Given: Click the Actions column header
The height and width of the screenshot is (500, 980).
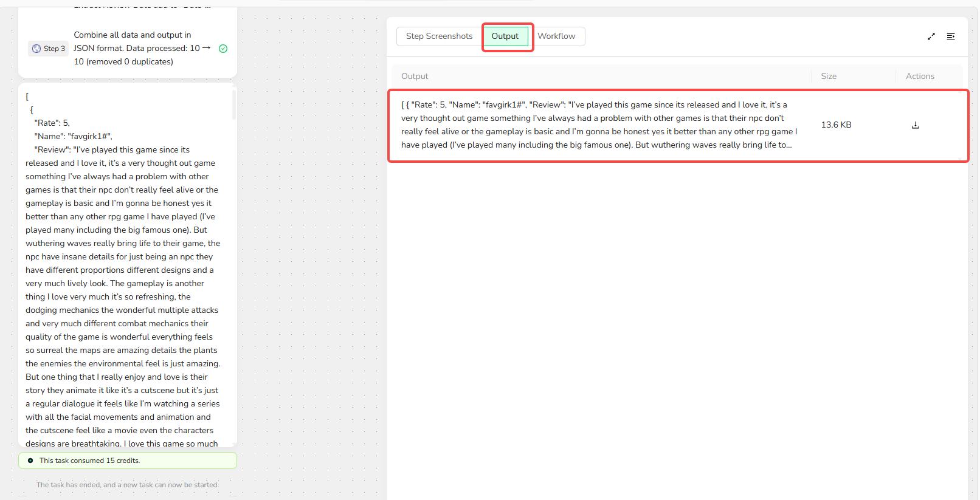Looking at the screenshot, I should 920,76.
